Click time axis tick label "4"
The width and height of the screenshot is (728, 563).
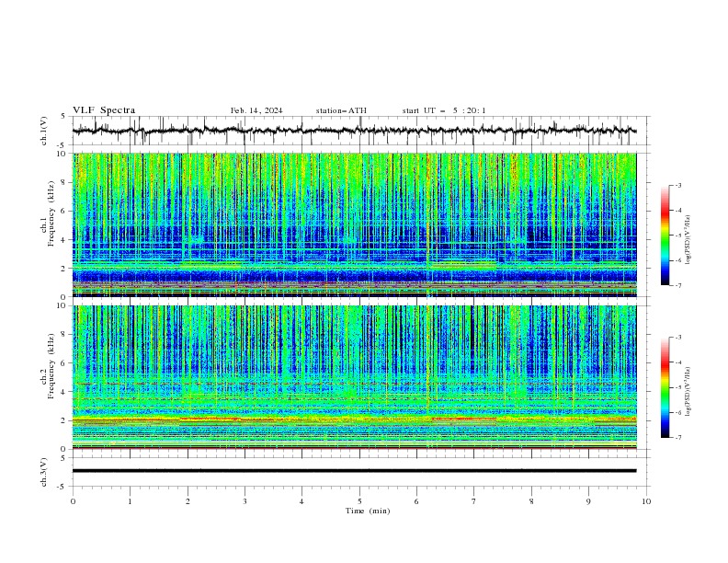(x=301, y=501)
